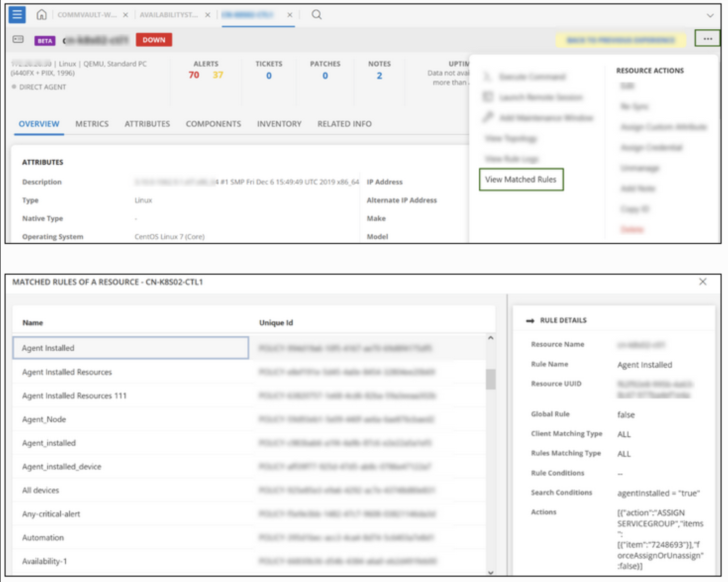Click the device type icon beside BETA
The height and width of the screenshot is (582, 728).
18,39
